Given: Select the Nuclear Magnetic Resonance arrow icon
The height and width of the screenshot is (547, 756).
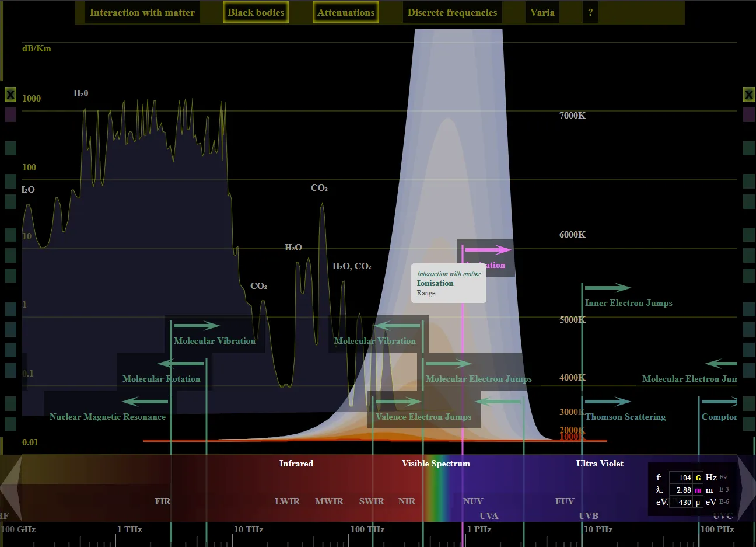Looking at the screenshot, I should 145,401.
